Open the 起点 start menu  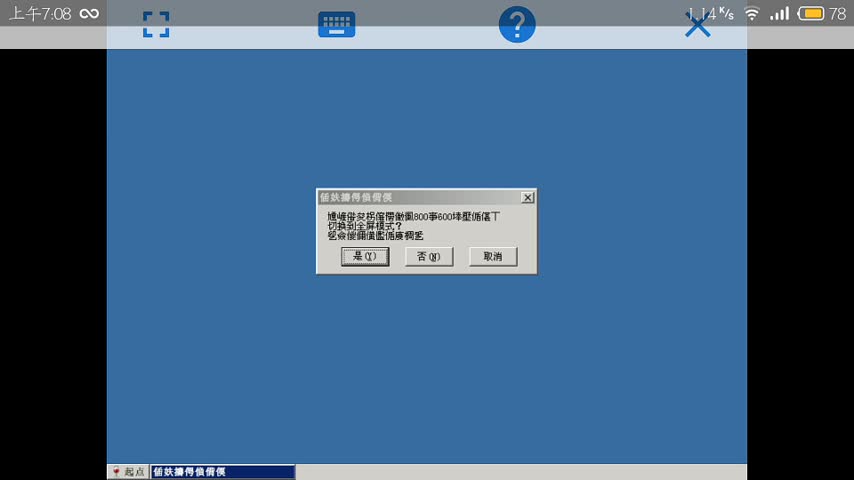(x=128, y=472)
